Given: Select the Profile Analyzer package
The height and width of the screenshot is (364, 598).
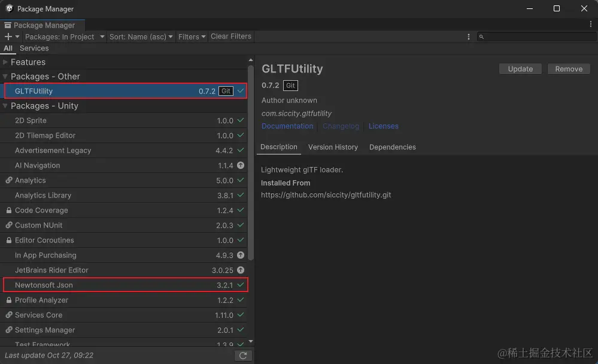Looking at the screenshot, I should point(123,301).
